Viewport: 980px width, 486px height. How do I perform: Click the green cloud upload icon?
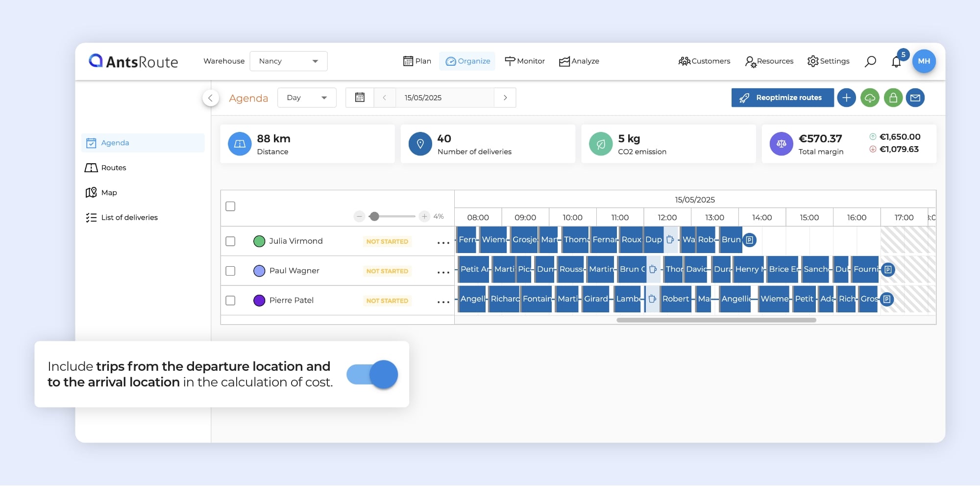coord(870,98)
